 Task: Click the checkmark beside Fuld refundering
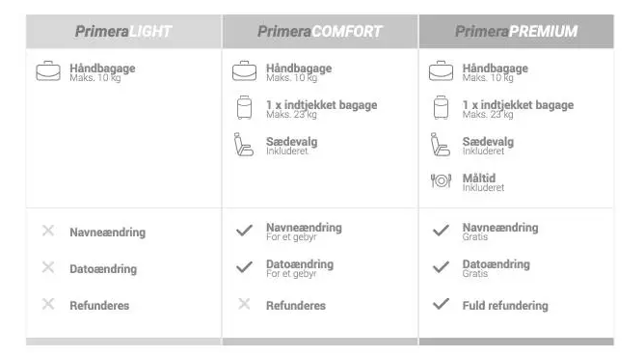(442, 304)
